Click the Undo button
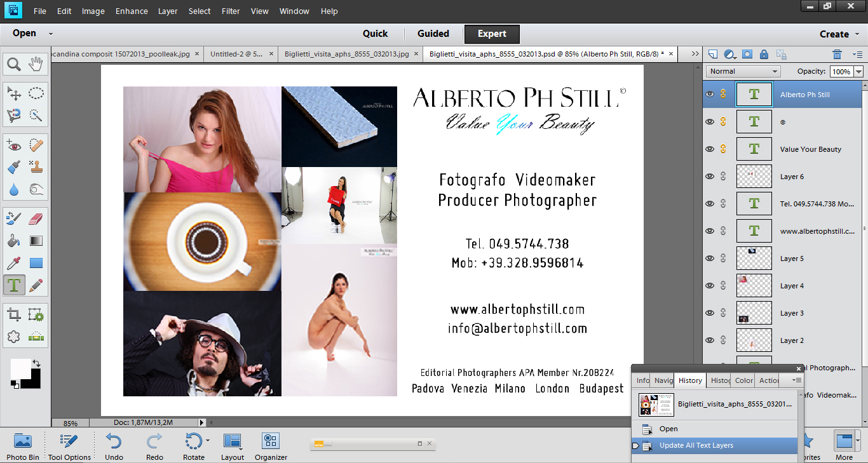 114,446
